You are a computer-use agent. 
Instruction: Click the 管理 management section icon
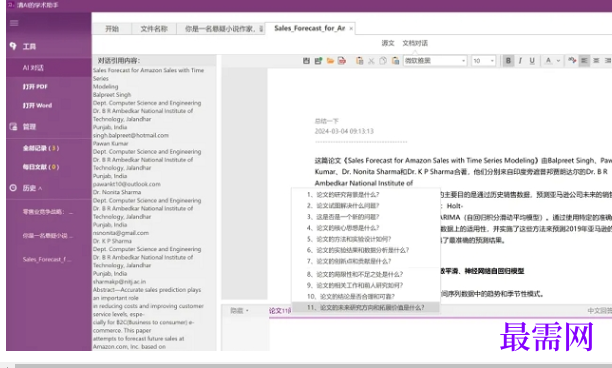[13, 126]
